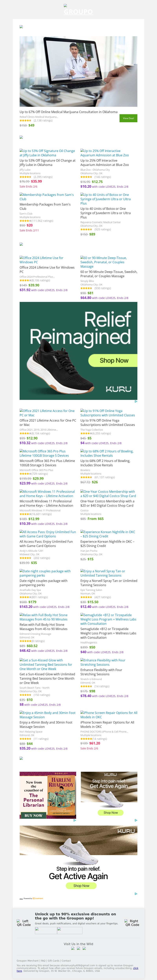Open Office 2024 Lifetime Use deal link

[x=41, y=260]
